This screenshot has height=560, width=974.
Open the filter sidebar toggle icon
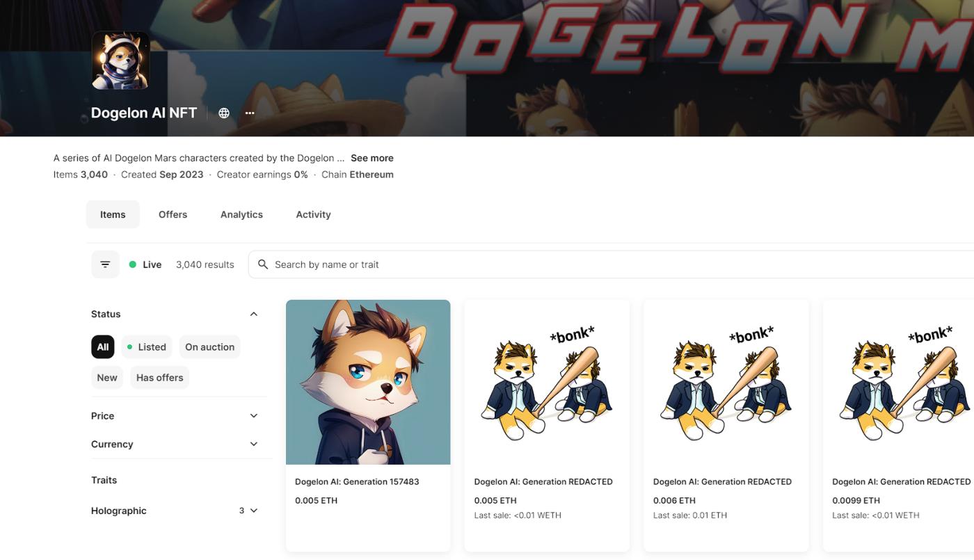[x=104, y=264]
